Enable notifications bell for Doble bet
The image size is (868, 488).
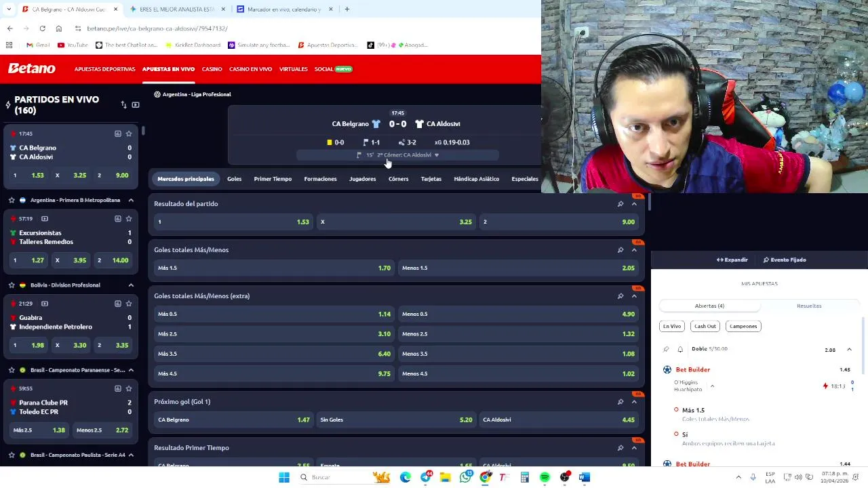click(x=680, y=349)
